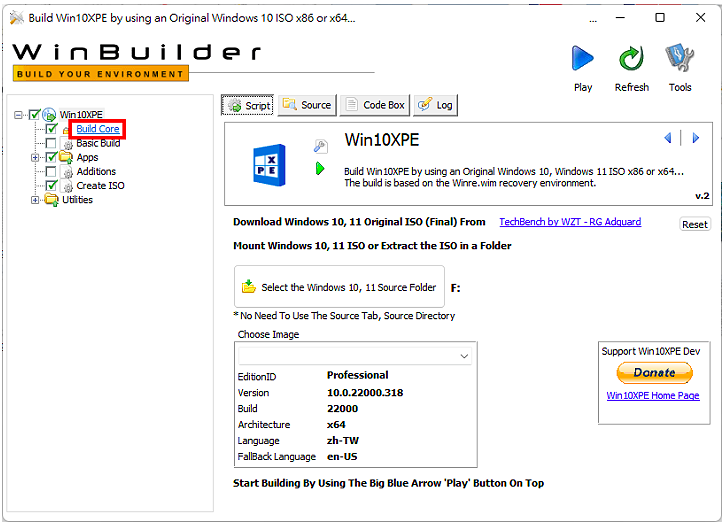Select Build Core in the tree
The width and height of the screenshot is (726, 528).
pyautogui.click(x=98, y=129)
